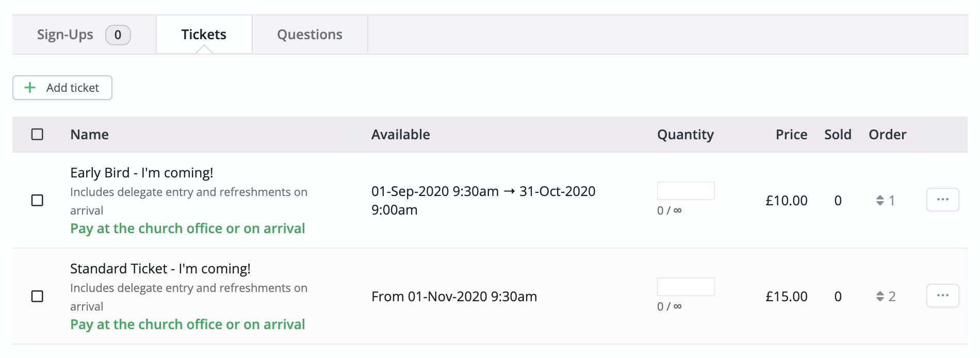Click the green plus icon for Add ticket

pyautogui.click(x=30, y=88)
